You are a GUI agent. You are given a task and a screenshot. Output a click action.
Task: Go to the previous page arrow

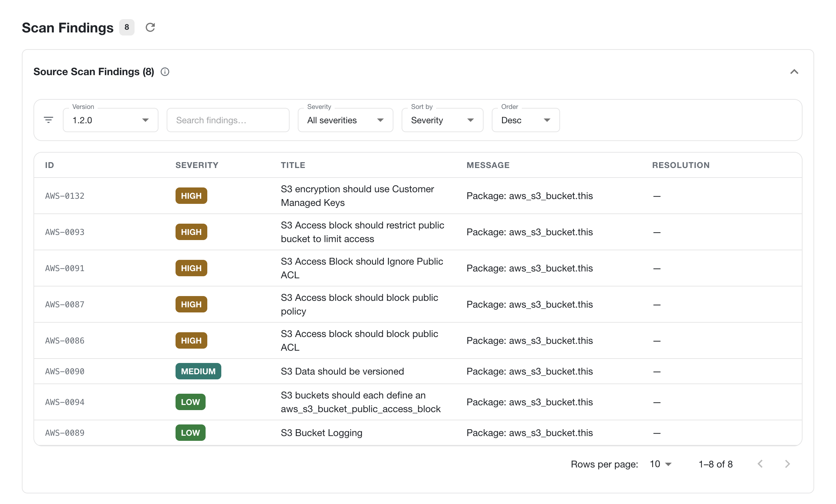(x=760, y=464)
